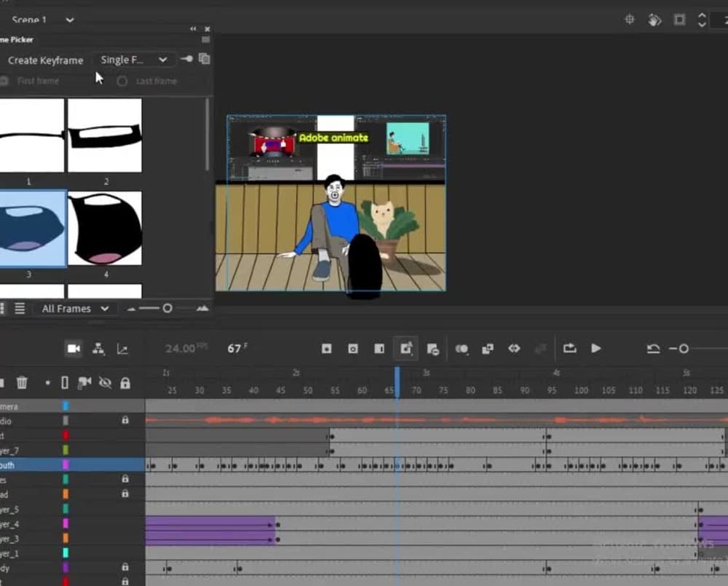Adjust the timeline zoom slider handle
This screenshot has height=586, width=728.
pyautogui.click(x=684, y=349)
